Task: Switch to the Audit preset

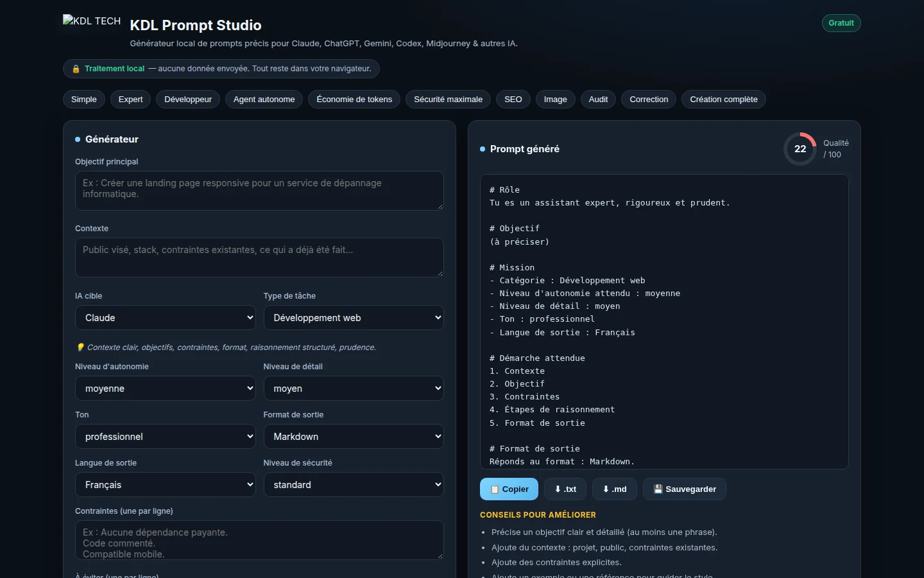Action: pyautogui.click(x=599, y=100)
